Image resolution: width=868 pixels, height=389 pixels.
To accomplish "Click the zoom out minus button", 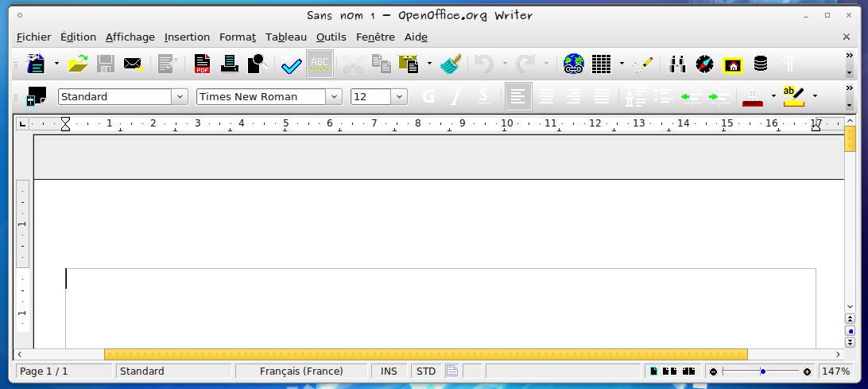I will point(713,371).
